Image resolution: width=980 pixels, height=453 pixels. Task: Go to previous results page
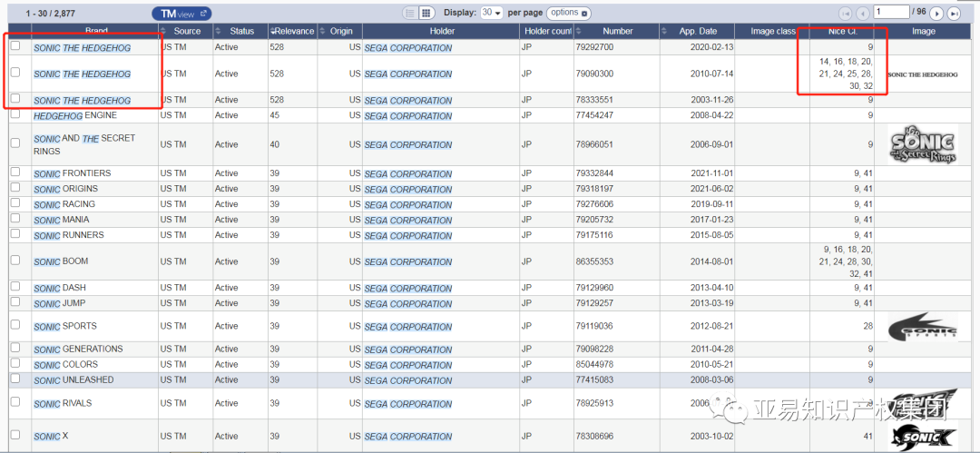coord(863,13)
